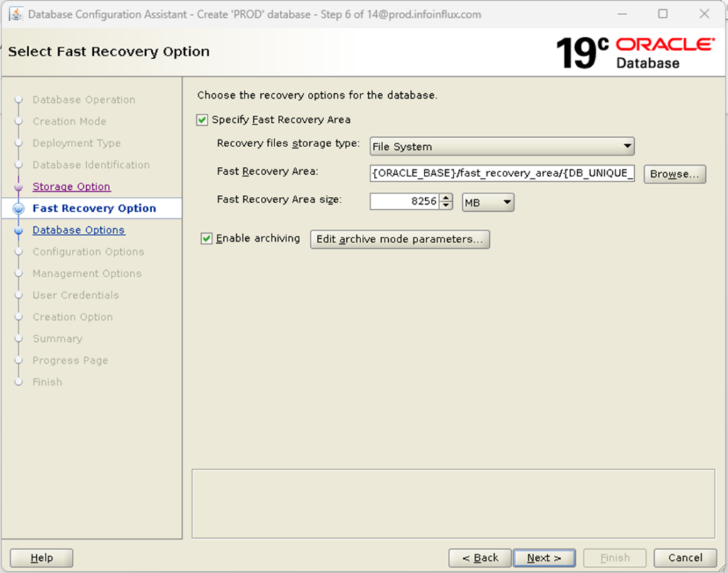728x573 pixels.
Task: Open Edit archive mode parameters dialog
Action: point(400,240)
